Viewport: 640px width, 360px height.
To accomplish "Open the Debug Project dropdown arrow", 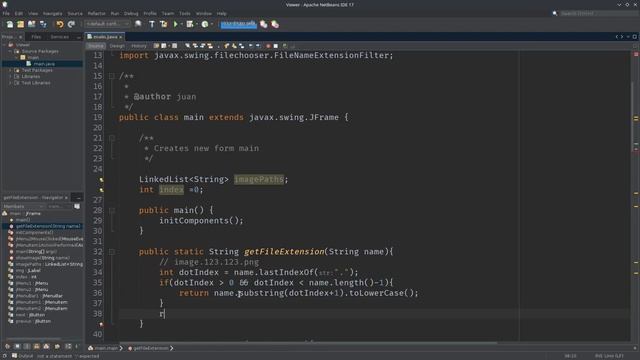I will coord(196,24).
